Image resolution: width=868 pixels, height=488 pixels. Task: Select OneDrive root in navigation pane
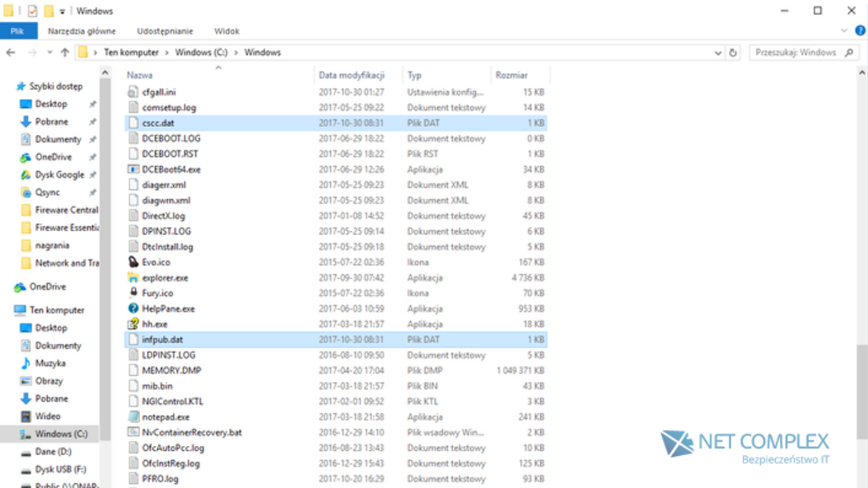click(x=47, y=286)
